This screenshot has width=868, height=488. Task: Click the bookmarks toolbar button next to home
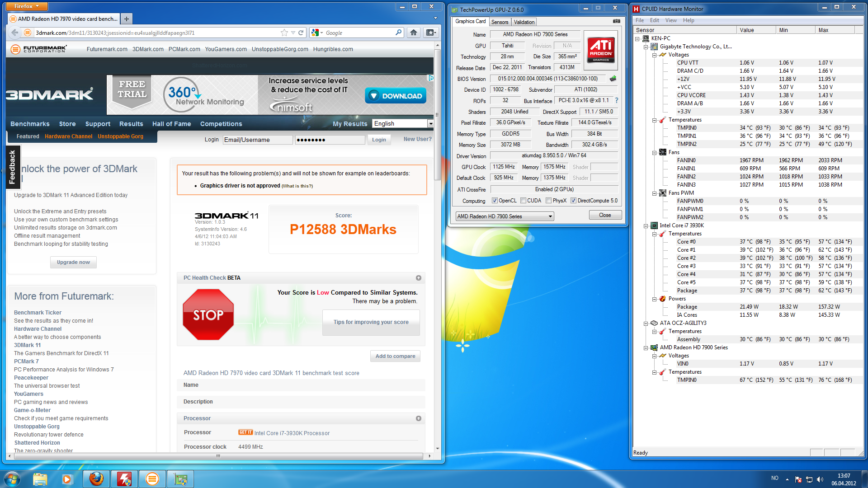(x=431, y=33)
